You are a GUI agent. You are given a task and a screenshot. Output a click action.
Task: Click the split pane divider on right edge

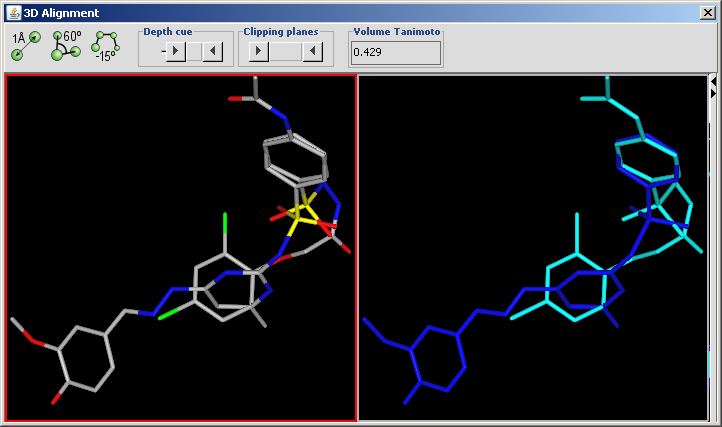pos(713,250)
